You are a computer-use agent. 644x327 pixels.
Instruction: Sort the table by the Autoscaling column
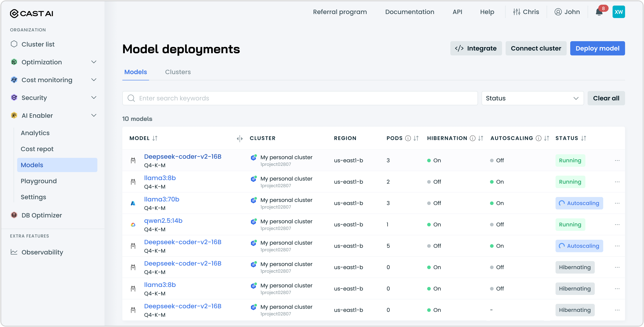547,138
